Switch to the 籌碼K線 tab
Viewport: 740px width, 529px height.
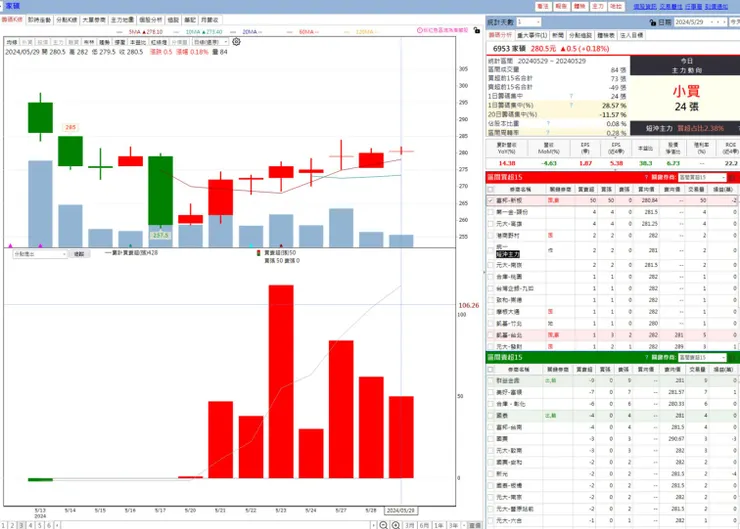pyautogui.click(x=12, y=20)
